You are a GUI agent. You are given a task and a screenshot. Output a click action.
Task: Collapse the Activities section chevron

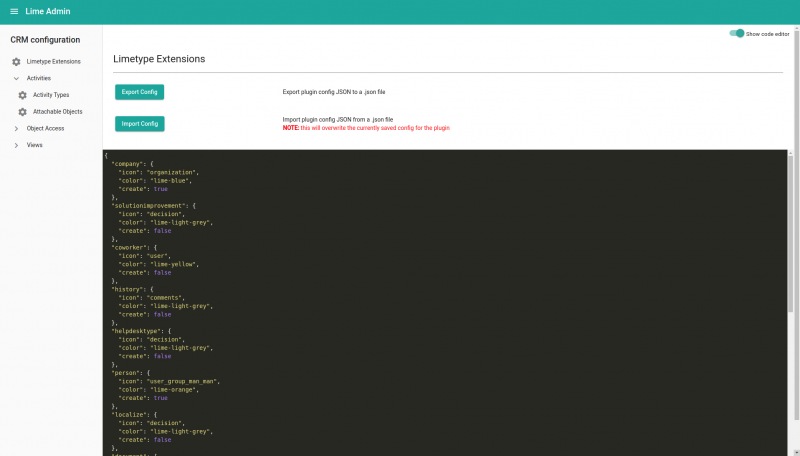(x=16, y=78)
